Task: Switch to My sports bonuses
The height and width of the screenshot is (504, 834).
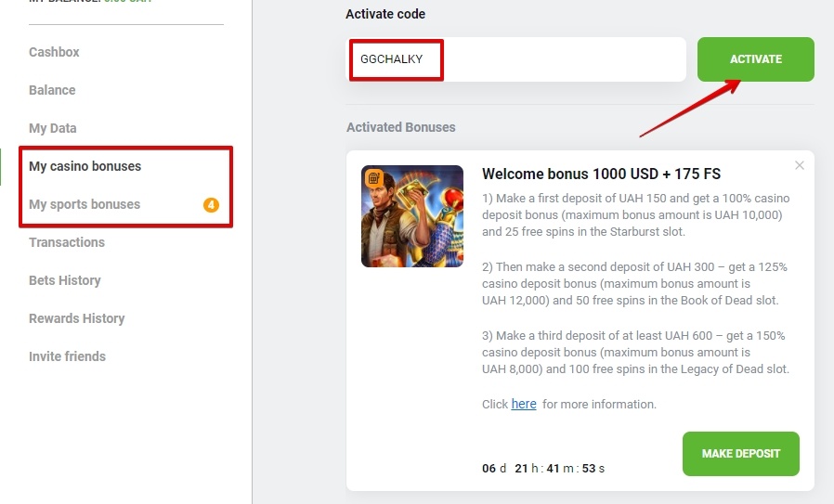Action: (85, 204)
